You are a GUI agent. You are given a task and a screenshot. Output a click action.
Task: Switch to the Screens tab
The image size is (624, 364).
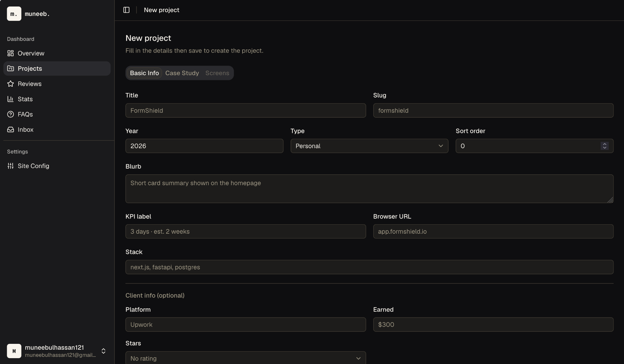click(217, 73)
